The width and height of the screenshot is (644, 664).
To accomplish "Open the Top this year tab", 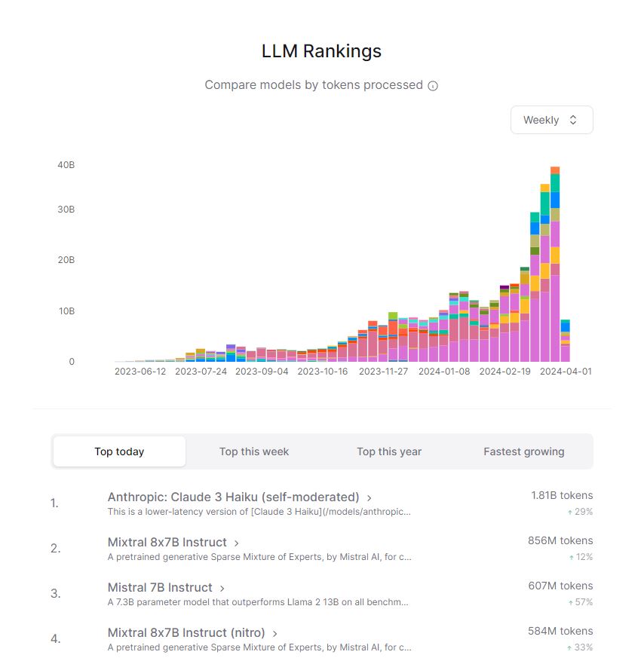I will (389, 451).
